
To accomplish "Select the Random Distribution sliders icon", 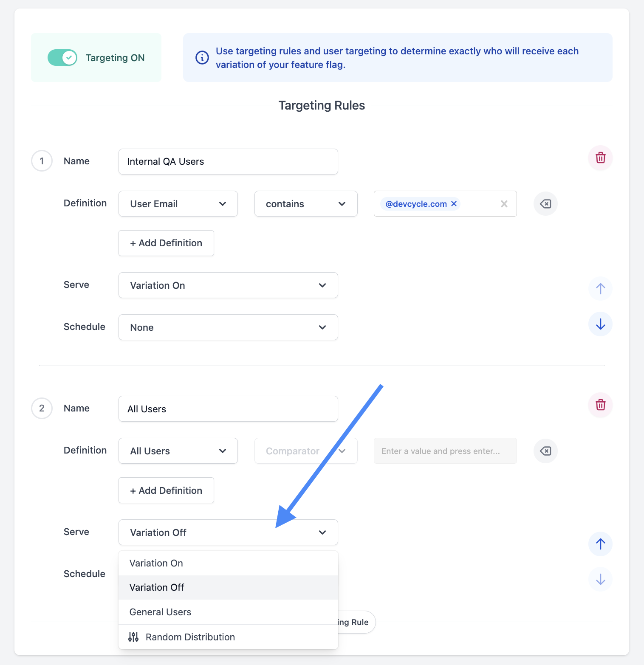I will click(133, 637).
